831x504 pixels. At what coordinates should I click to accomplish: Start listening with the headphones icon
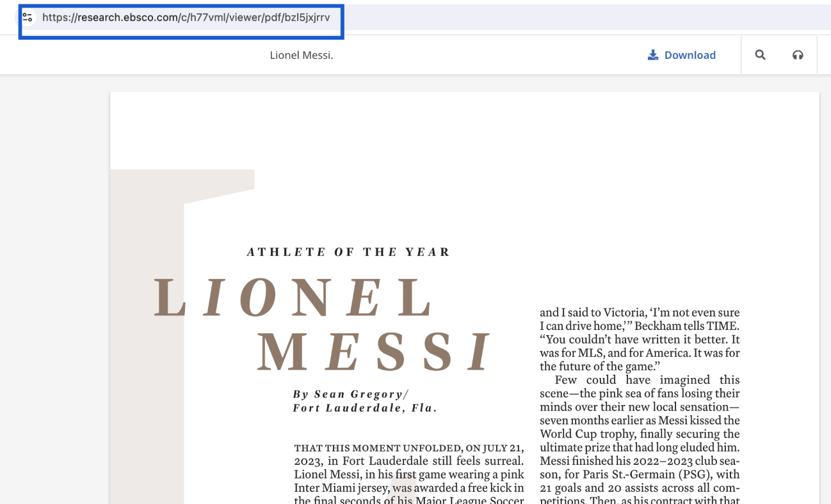click(798, 55)
